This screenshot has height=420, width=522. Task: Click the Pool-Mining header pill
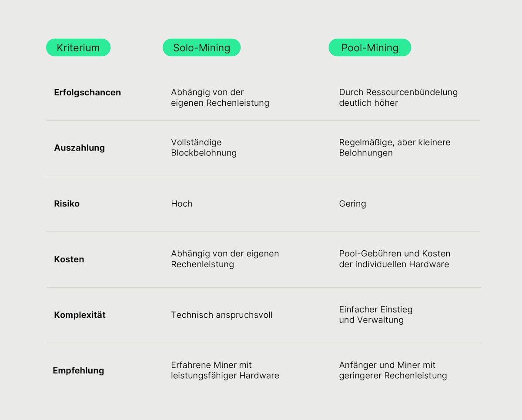370,47
